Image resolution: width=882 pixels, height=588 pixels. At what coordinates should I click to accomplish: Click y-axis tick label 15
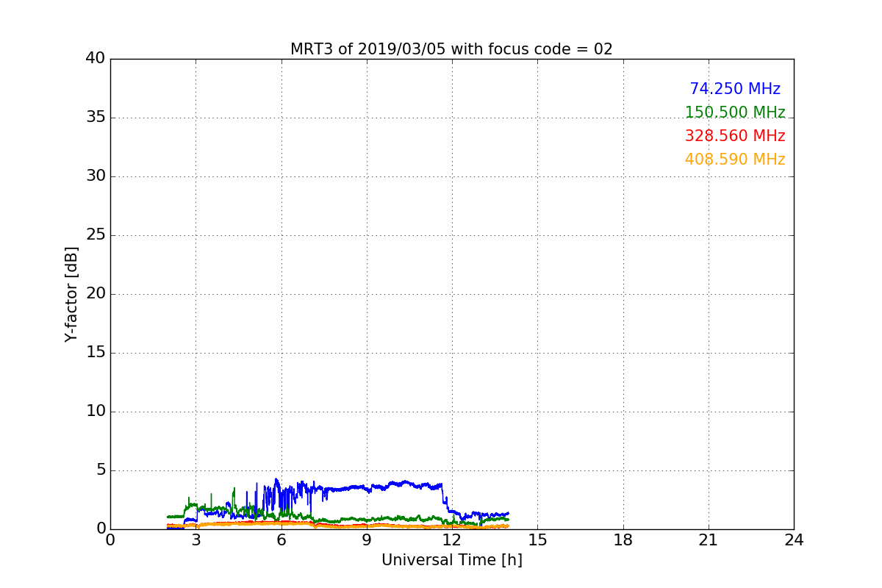coord(96,353)
